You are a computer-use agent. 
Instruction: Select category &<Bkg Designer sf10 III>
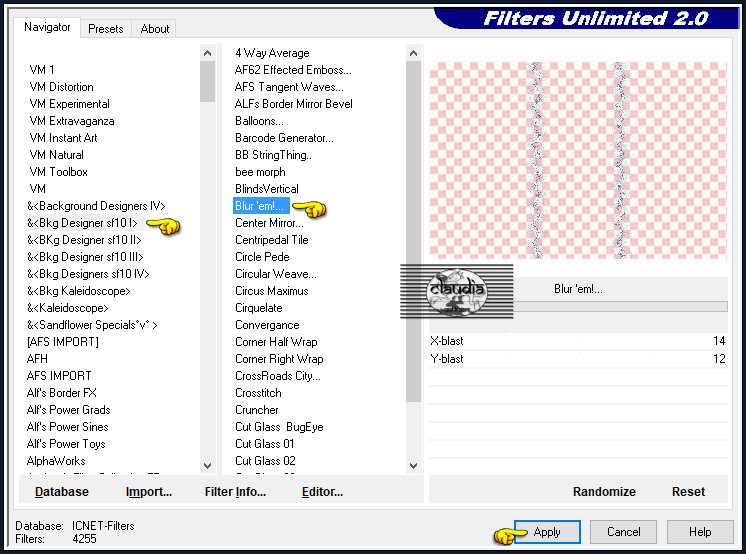coord(85,257)
